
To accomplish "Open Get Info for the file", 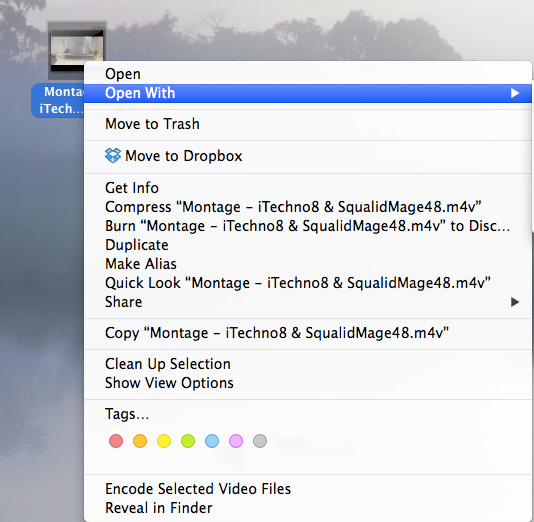I will (308, 188).
